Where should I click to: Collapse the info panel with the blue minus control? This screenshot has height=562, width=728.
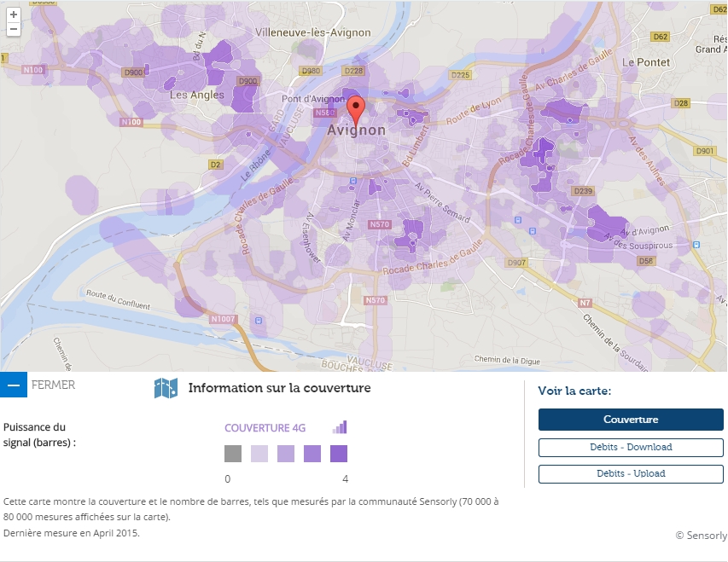click(12, 385)
